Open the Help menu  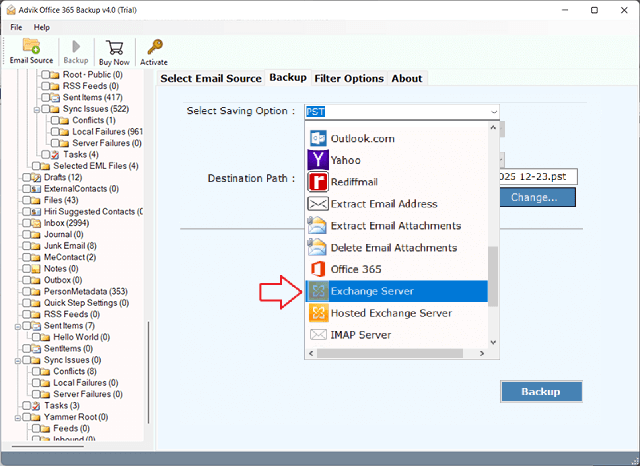tap(42, 27)
